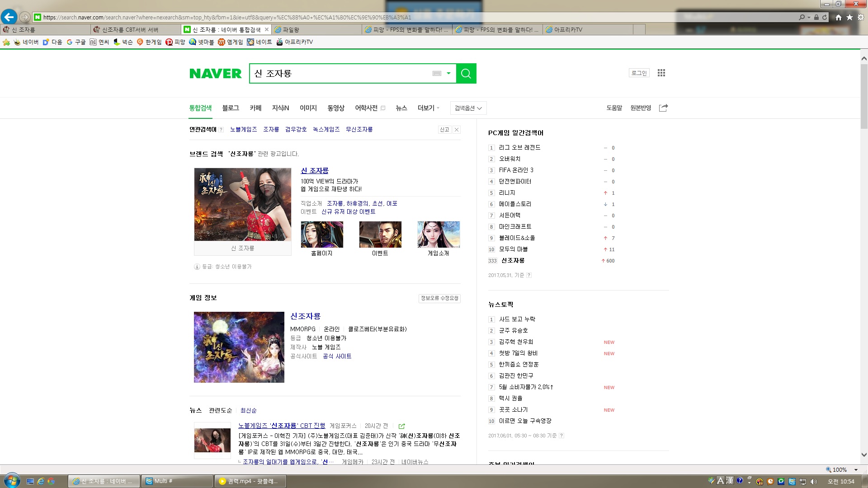868x488 pixels.
Task: Open the 노블게임즈 신조자룡 CBT 진행 article
Action: 282,426
